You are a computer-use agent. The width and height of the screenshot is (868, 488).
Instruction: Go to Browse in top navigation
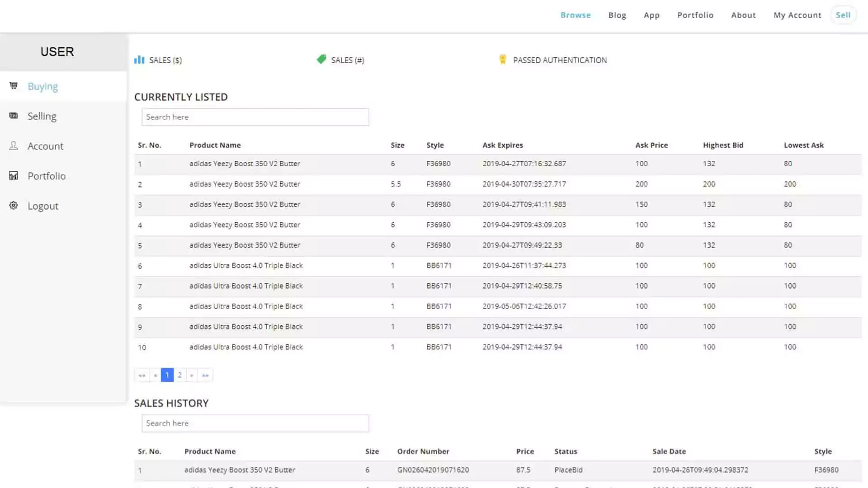[x=576, y=15]
